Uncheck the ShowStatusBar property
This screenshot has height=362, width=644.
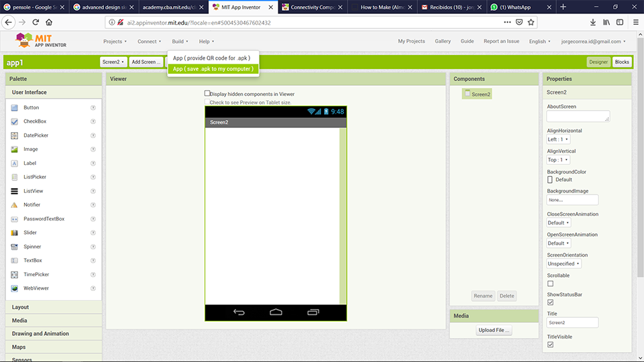550,302
